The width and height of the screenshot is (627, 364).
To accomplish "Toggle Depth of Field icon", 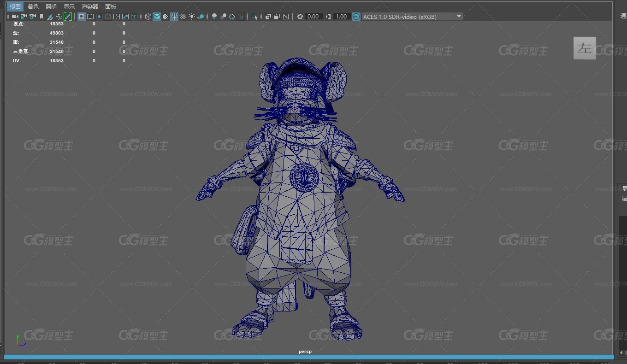I will pyautogui.click(x=241, y=17).
